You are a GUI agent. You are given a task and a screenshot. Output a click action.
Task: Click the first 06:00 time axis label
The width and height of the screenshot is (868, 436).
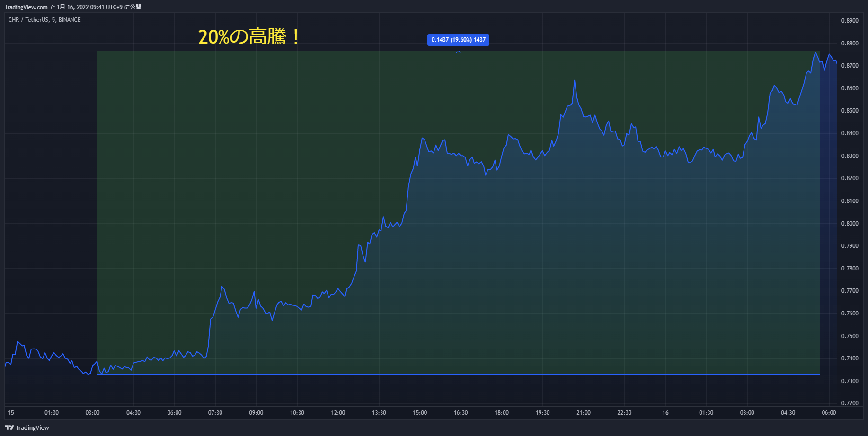174,413
